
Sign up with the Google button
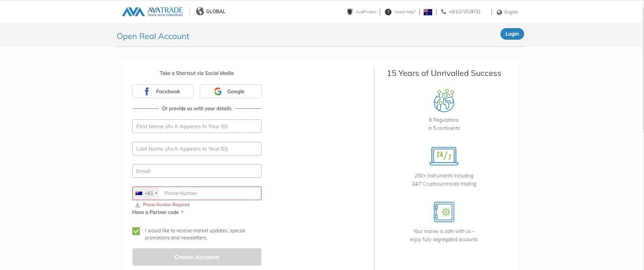point(231,91)
